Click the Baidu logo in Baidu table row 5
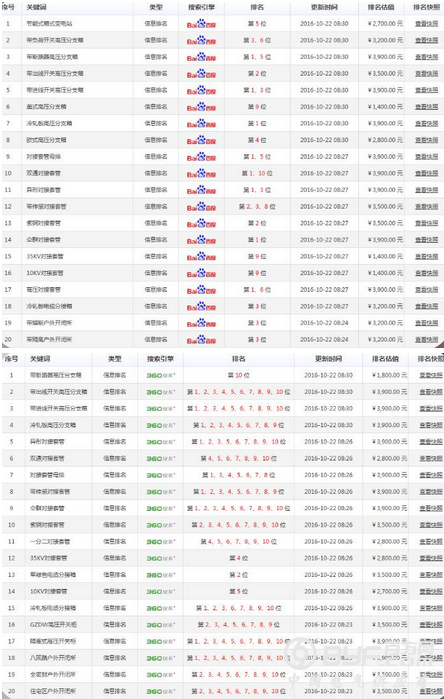 pos(201,90)
